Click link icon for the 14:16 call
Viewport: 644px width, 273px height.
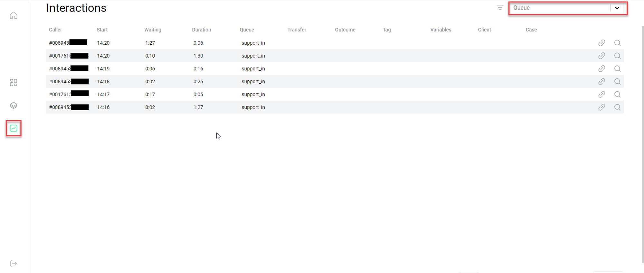tap(601, 107)
